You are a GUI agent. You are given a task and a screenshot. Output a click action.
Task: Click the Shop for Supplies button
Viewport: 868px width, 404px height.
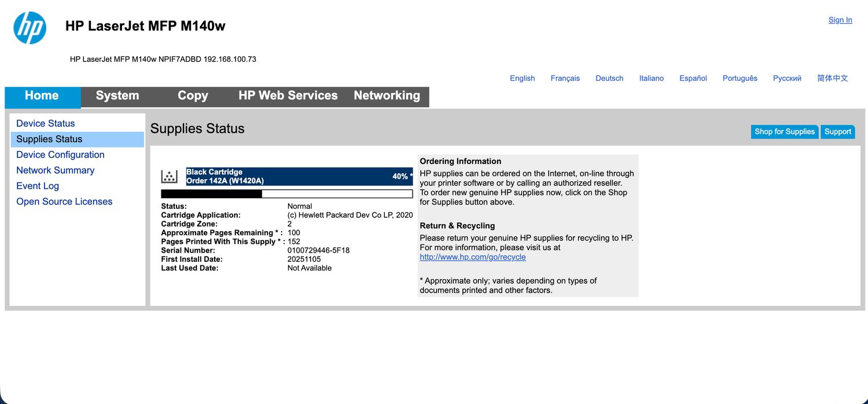click(785, 132)
